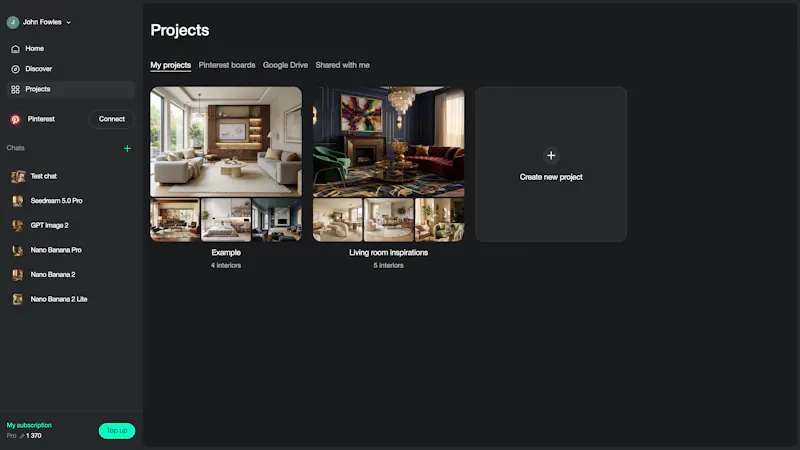The height and width of the screenshot is (450, 800).
Task: Open Living room inspirations first small thumbnail
Action: click(x=337, y=220)
